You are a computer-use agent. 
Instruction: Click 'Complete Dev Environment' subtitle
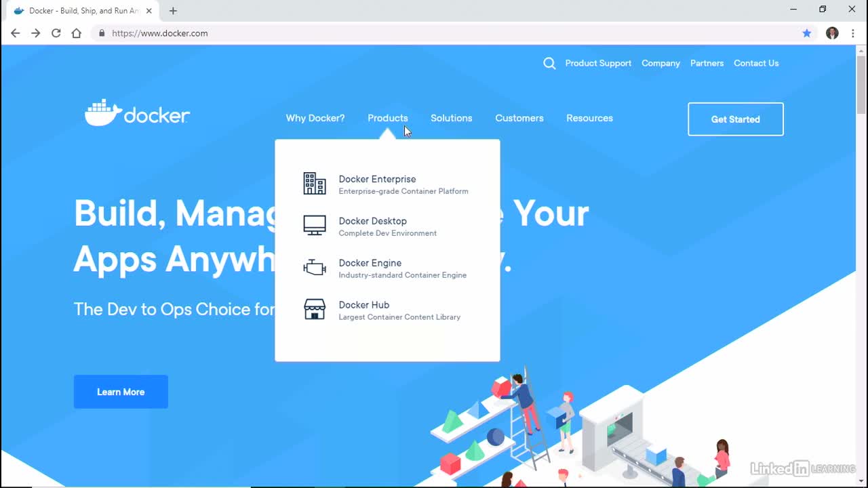tap(388, 233)
